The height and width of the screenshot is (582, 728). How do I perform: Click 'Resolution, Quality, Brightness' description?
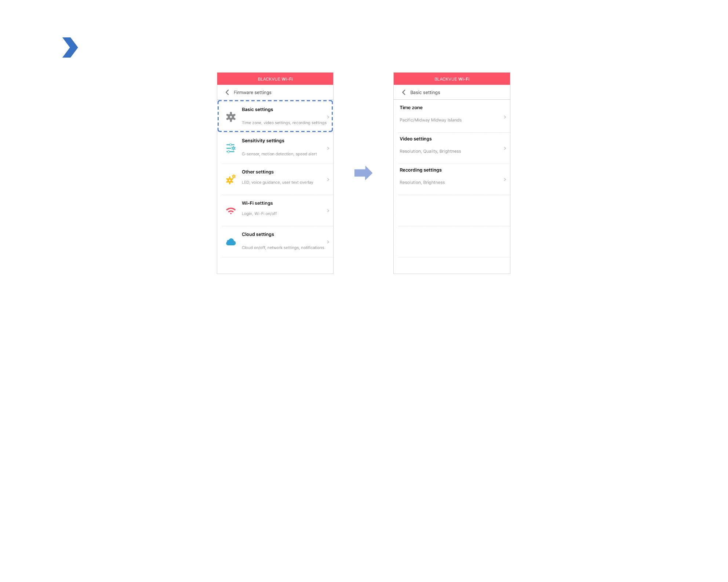(430, 151)
